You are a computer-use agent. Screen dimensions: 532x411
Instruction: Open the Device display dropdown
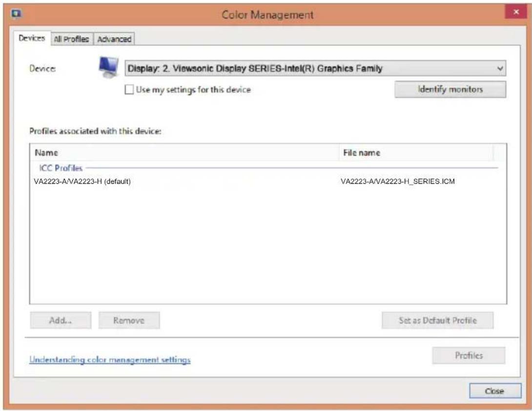tap(315, 68)
